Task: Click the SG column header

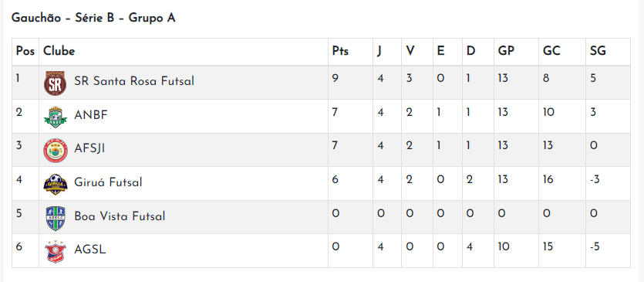Action: click(598, 51)
